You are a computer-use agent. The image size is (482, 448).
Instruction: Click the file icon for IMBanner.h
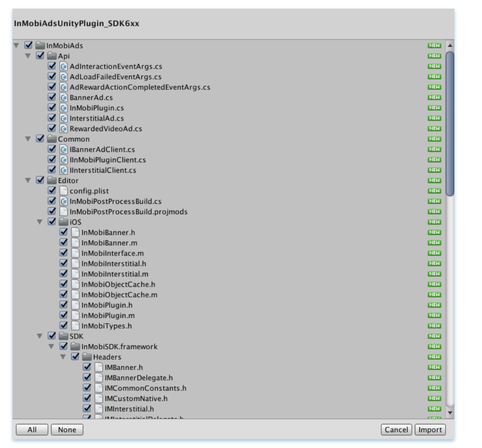(x=99, y=367)
